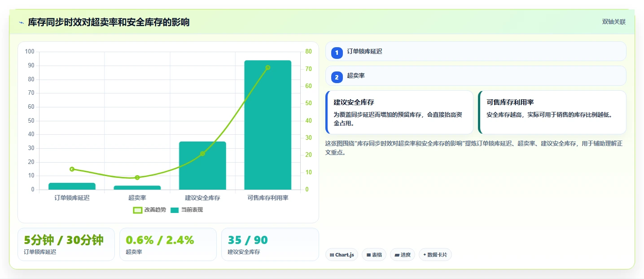
Task: Click the icon in the Chart.js tag
Action: (x=332, y=255)
